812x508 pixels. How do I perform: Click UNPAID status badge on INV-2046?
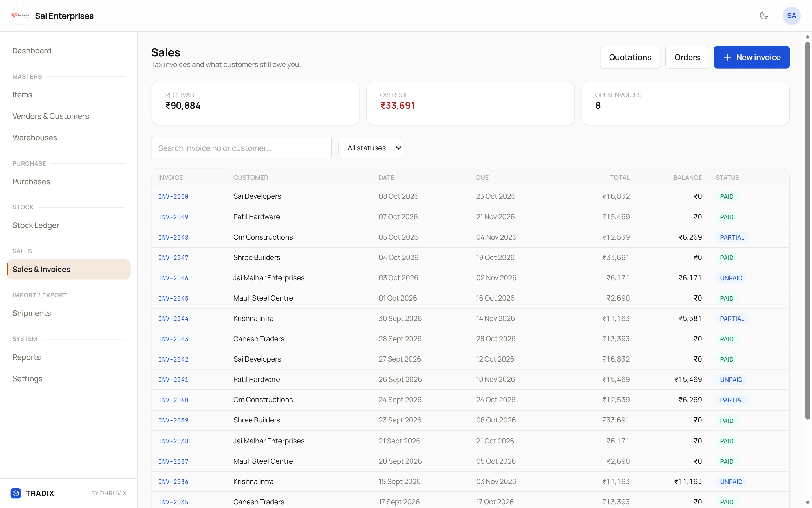tap(731, 278)
